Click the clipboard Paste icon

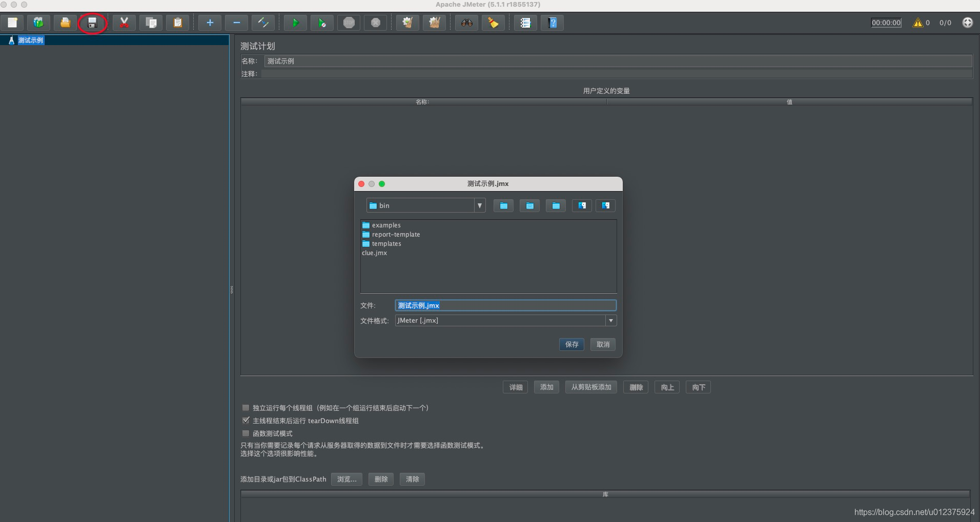[x=178, y=23]
